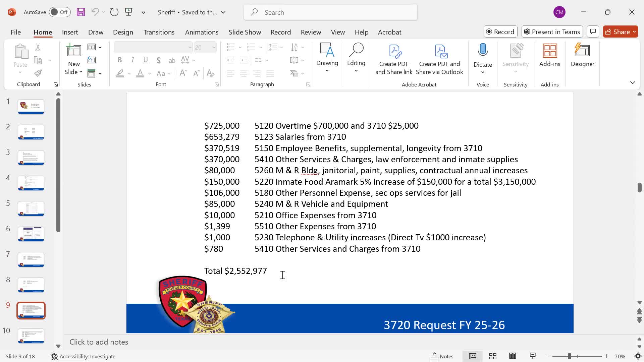Open the Acrobat tab

(x=389, y=32)
